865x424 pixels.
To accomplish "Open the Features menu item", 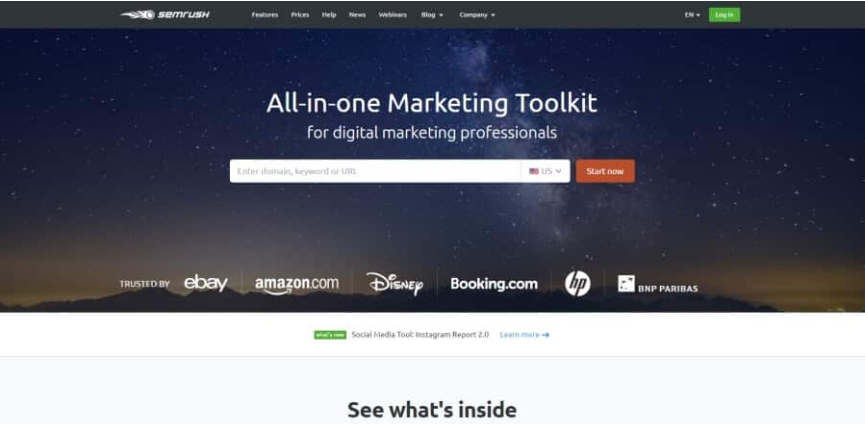I will click(265, 15).
